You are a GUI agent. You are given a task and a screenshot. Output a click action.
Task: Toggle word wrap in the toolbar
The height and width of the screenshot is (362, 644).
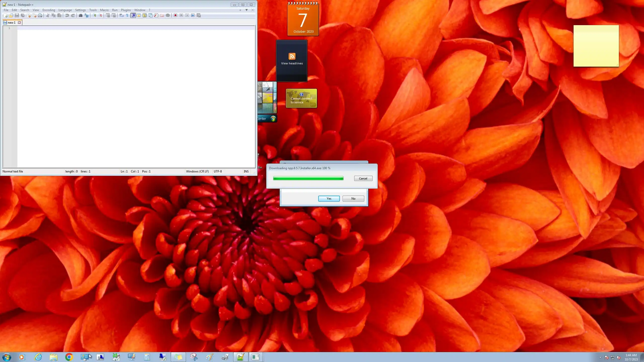pyautogui.click(x=121, y=15)
